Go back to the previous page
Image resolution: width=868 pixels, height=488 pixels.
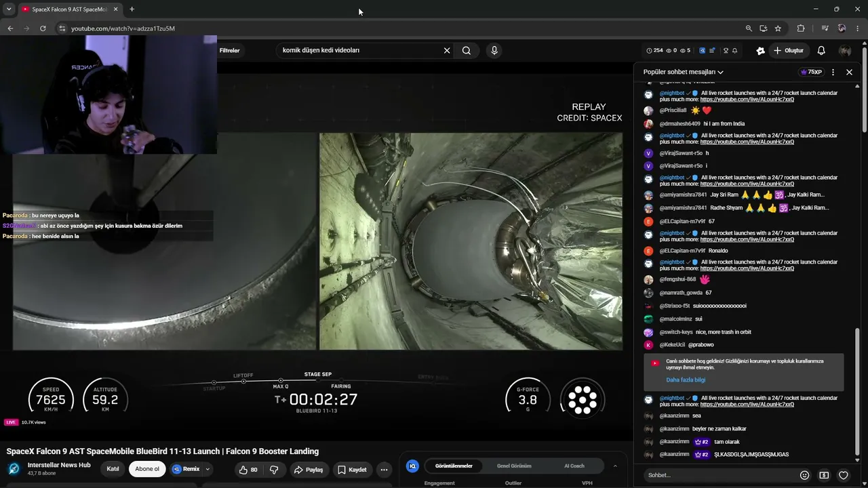10,28
